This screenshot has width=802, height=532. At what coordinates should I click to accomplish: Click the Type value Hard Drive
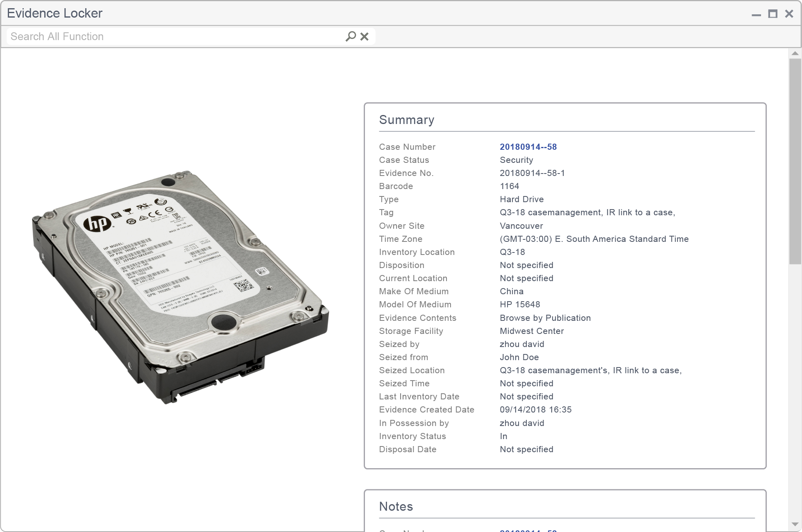521,199
